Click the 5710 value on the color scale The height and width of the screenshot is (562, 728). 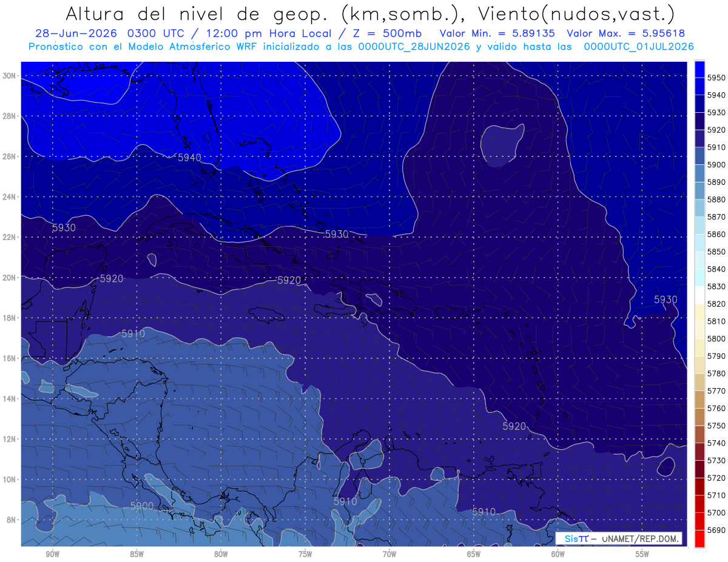pos(716,495)
